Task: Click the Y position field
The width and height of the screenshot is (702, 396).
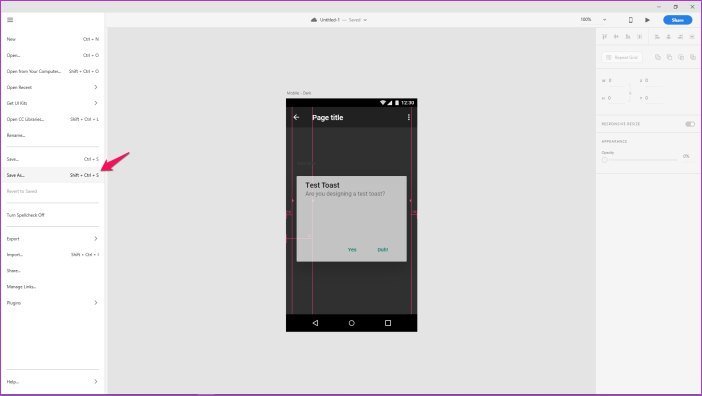Action: point(653,98)
